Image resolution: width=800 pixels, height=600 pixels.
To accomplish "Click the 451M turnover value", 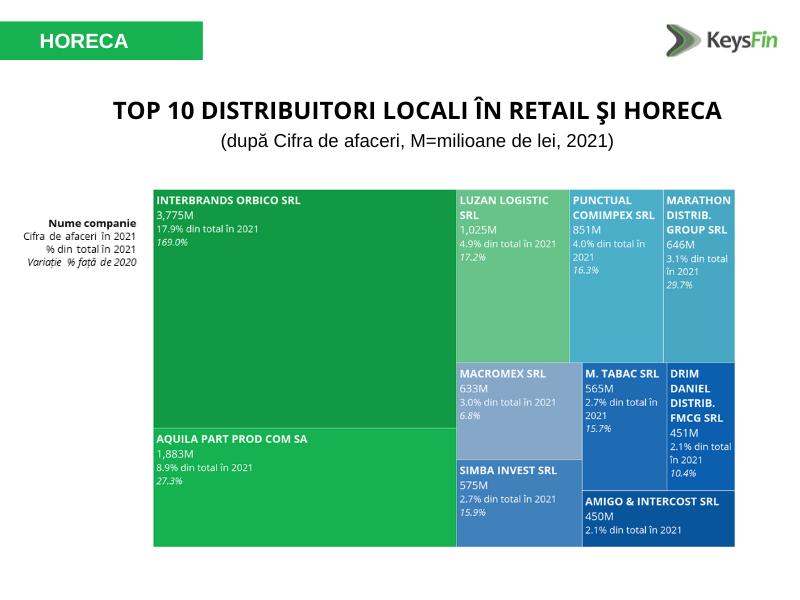I will tap(684, 433).
